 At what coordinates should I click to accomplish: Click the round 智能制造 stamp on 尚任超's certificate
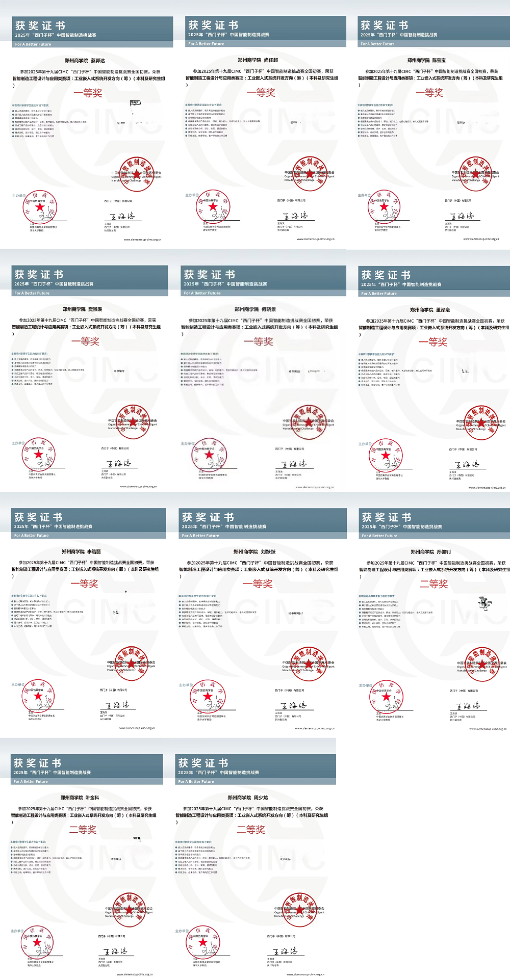310,174
